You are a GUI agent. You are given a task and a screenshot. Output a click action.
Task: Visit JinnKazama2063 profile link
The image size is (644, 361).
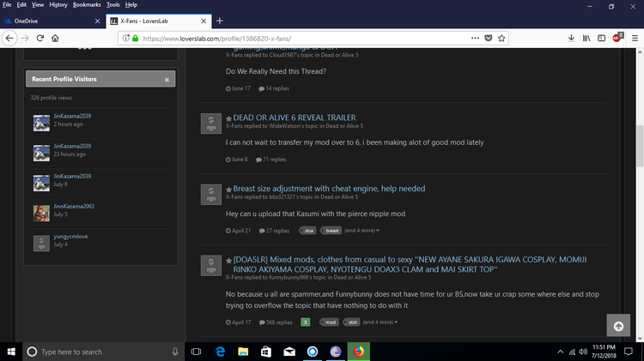click(74, 207)
